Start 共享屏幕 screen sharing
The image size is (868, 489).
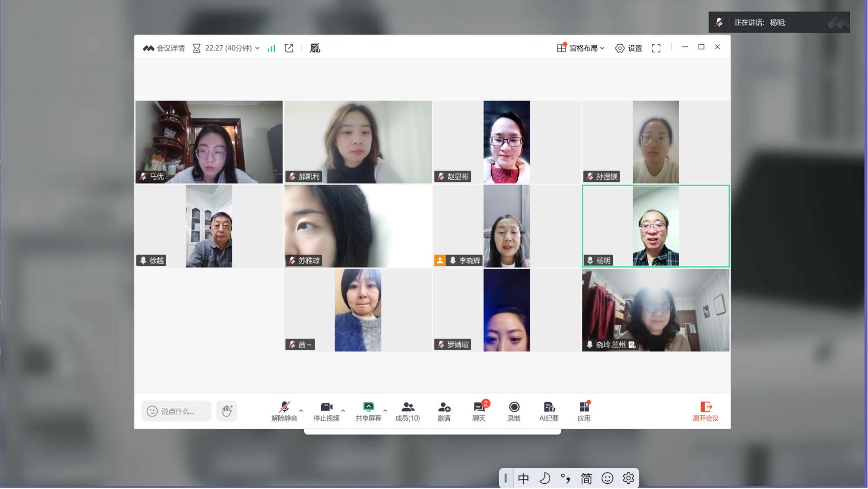(x=368, y=411)
